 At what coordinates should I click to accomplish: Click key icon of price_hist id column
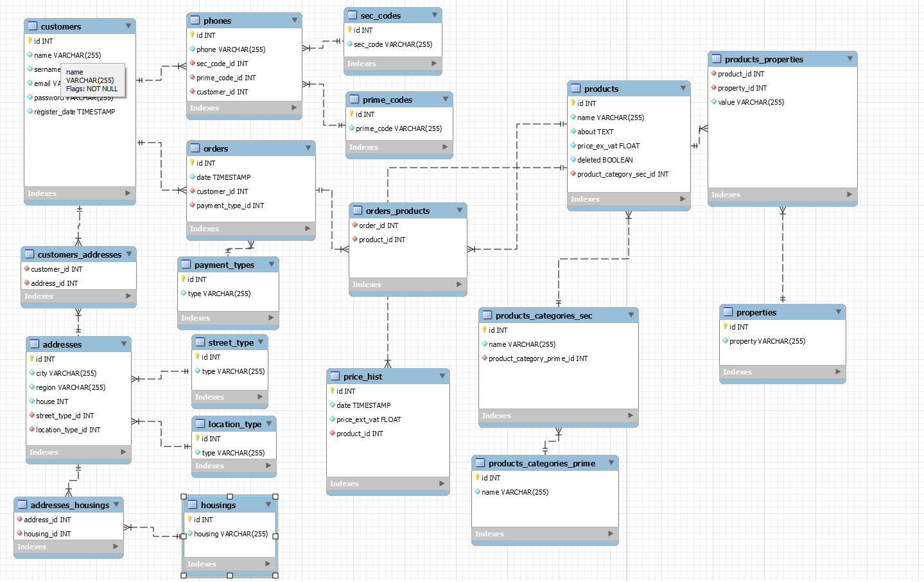point(332,391)
